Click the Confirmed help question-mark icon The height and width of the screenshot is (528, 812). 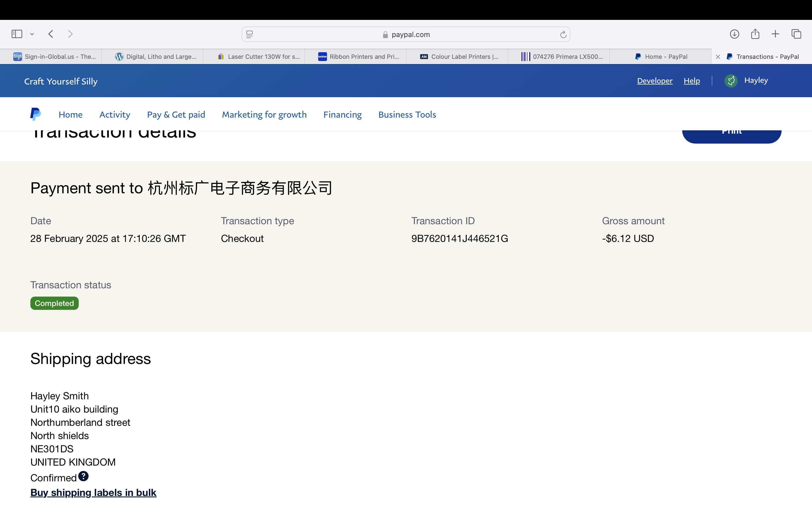(83, 476)
